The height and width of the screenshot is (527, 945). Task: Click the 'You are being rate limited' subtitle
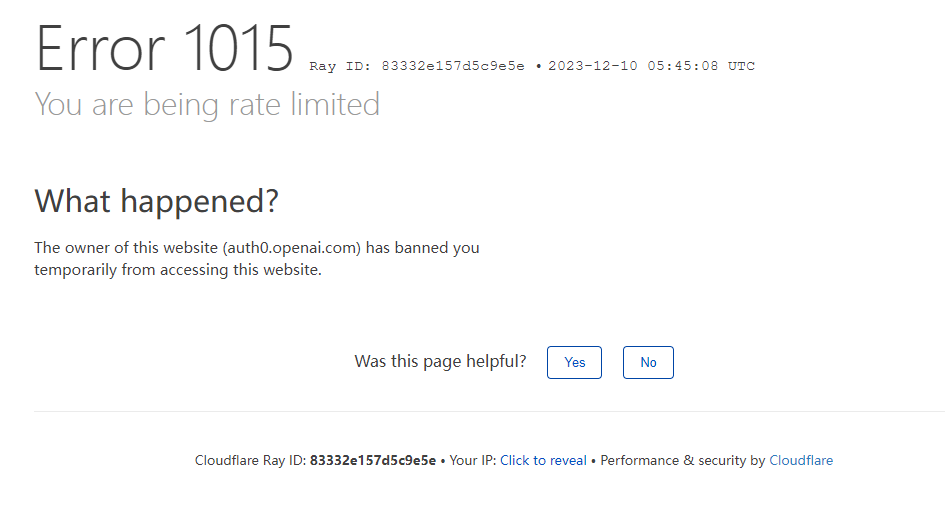pos(207,105)
